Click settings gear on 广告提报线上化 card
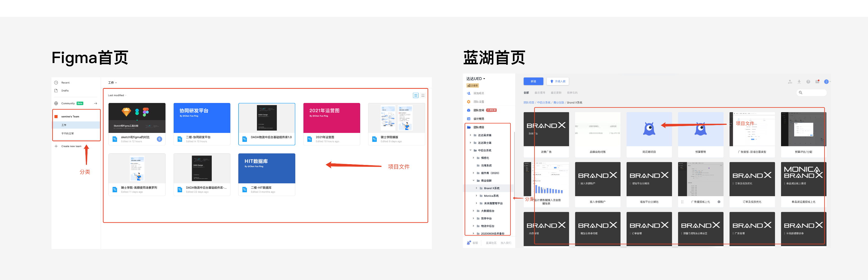The width and height of the screenshot is (868, 280). coord(719,202)
